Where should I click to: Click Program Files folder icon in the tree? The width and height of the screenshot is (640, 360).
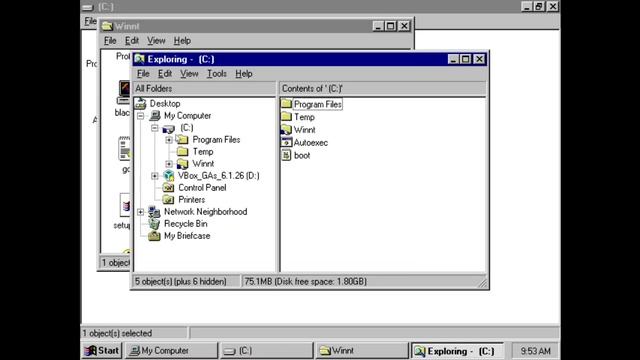point(182,140)
